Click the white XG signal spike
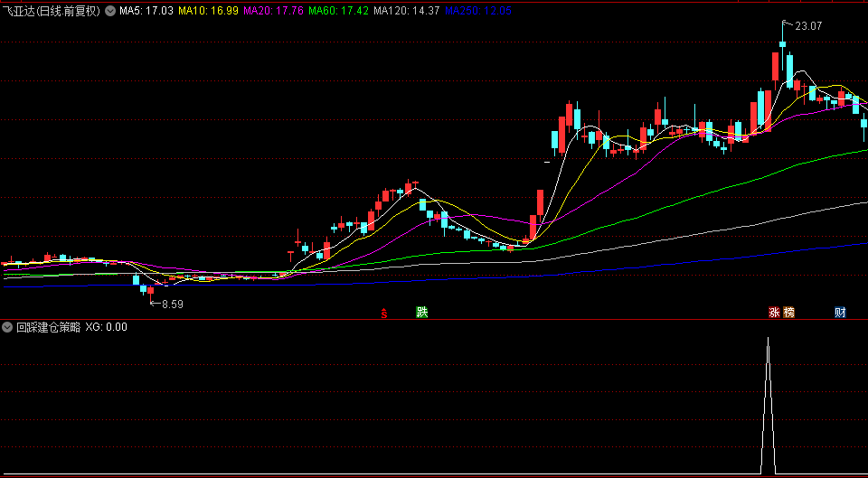This screenshot has height=478, width=868. [768, 405]
